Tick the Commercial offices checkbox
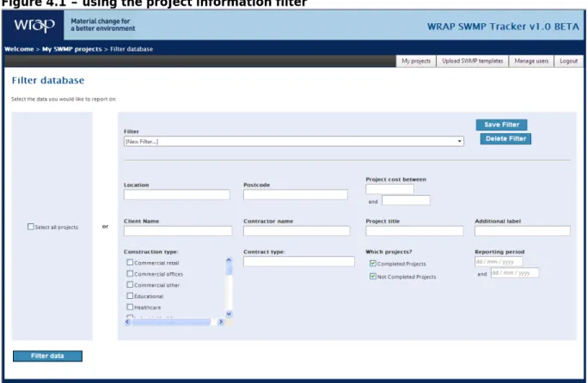The image size is (588, 383). (x=130, y=274)
